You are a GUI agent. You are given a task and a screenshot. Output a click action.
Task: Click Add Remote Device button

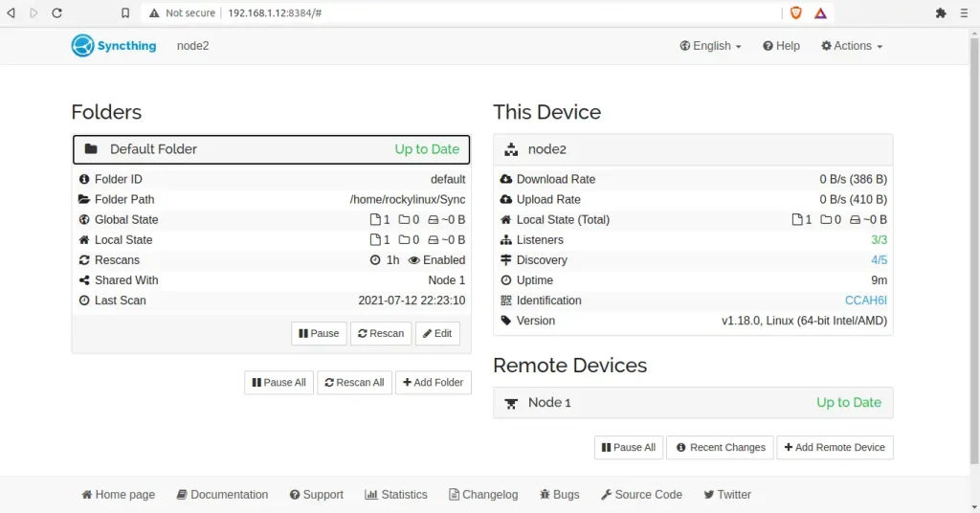pos(835,447)
